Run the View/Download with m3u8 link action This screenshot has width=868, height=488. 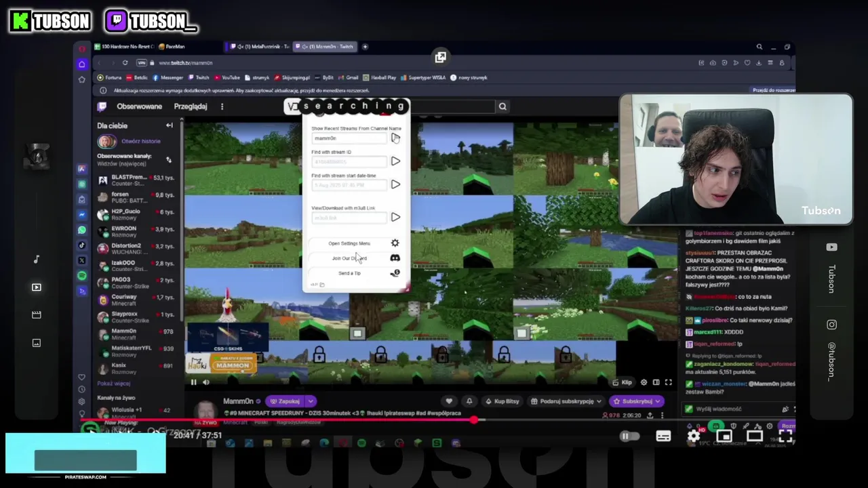coord(395,218)
